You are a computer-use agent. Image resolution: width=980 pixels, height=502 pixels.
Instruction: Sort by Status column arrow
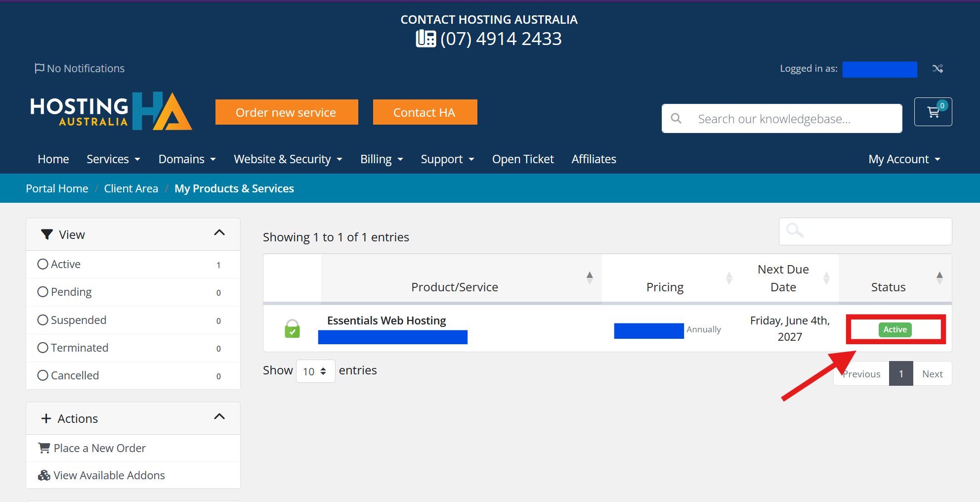939,278
